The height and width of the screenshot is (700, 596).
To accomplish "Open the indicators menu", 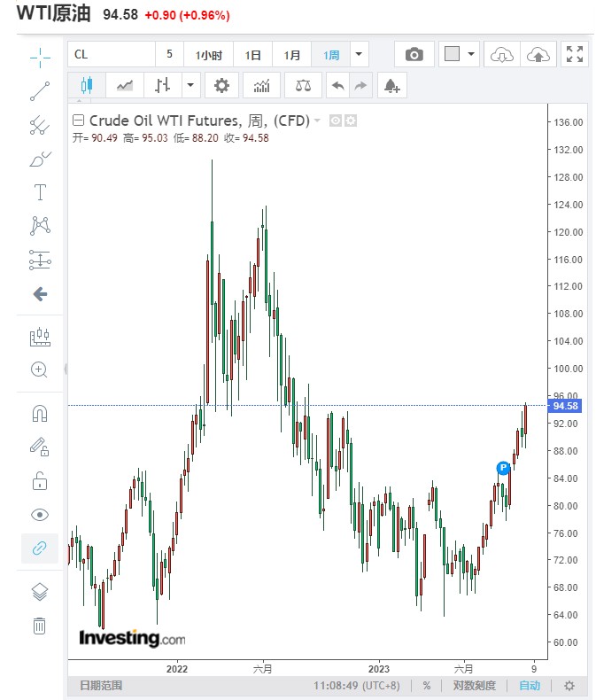I will click(x=261, y=85).
